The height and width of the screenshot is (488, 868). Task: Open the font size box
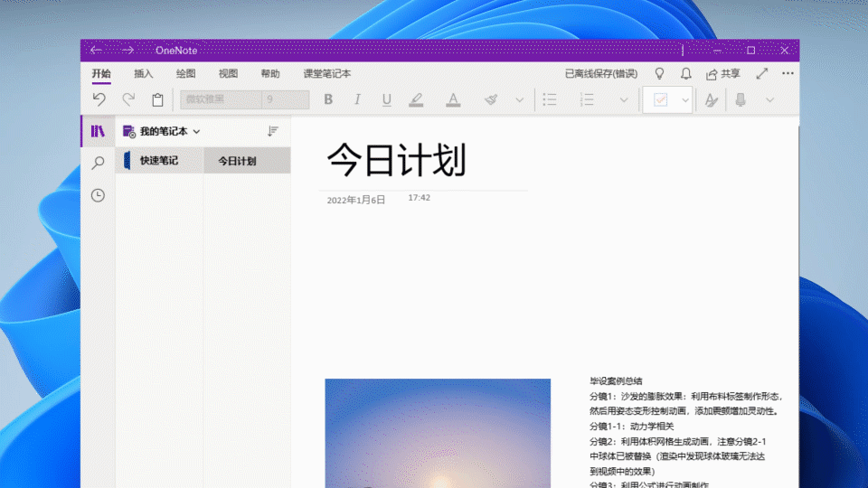(286, 99)
